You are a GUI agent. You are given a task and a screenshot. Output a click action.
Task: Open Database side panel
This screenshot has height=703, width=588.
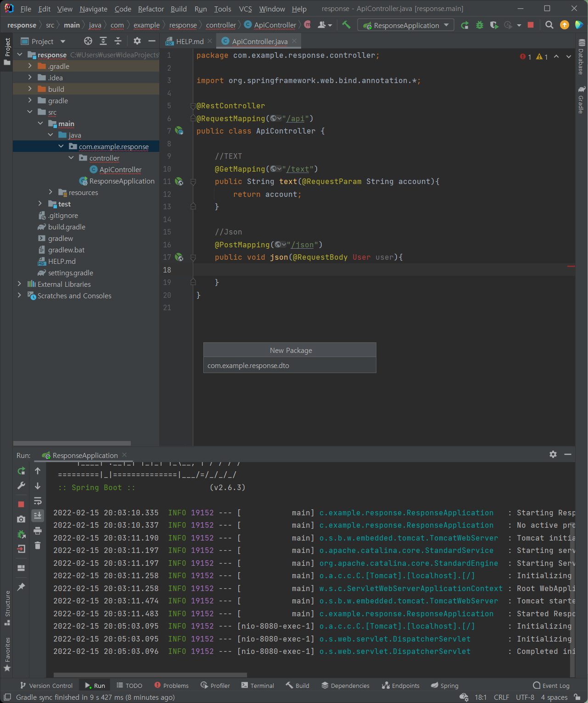[x=582, y=57]
